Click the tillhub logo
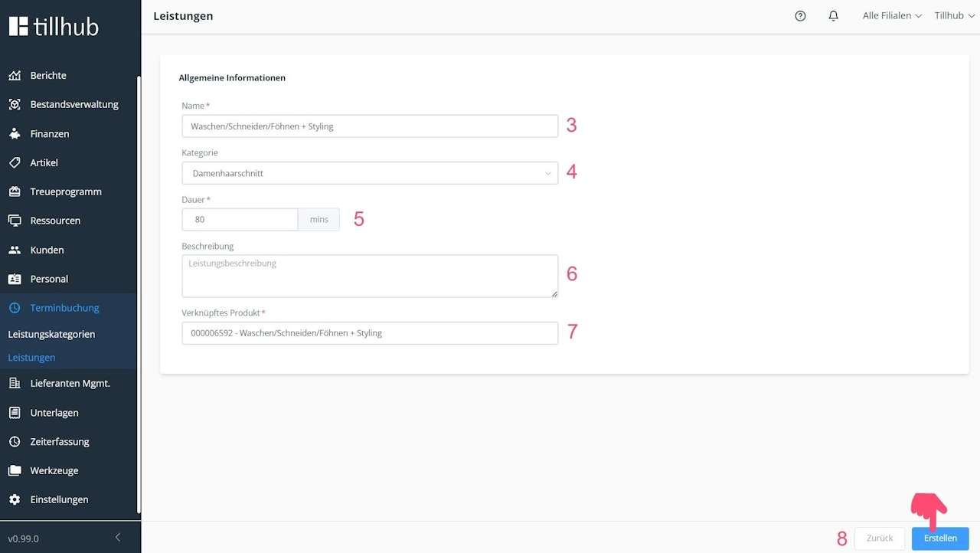980x553 pixels. click(x=54, y=26)
